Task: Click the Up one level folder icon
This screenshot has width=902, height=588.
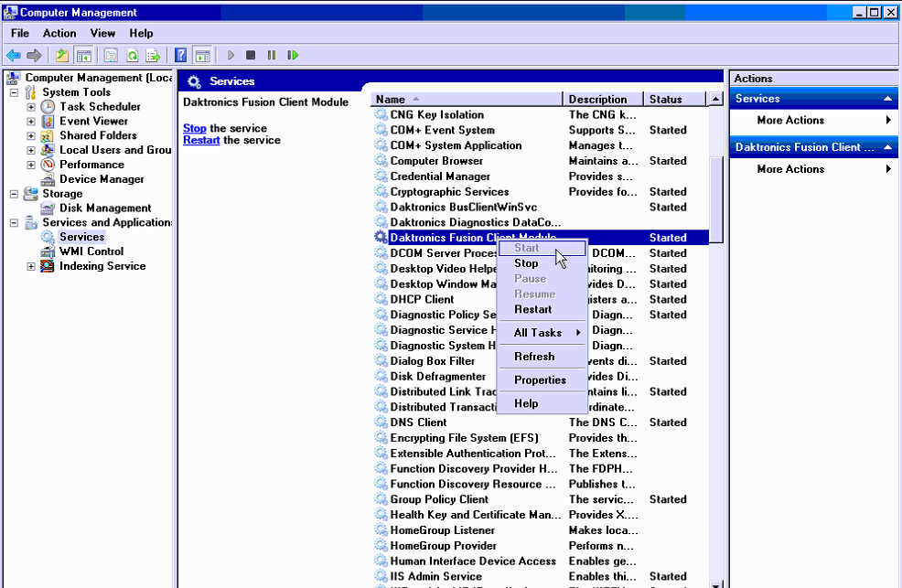Action: click(62, 56)
